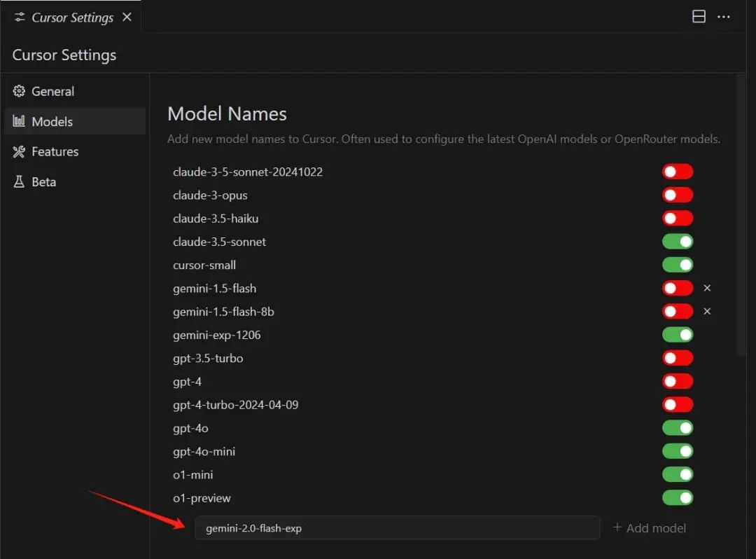Viewport: 756px width, 559px height.
Task: Click the General gear icon in sidebar
Action: point(19,91)
